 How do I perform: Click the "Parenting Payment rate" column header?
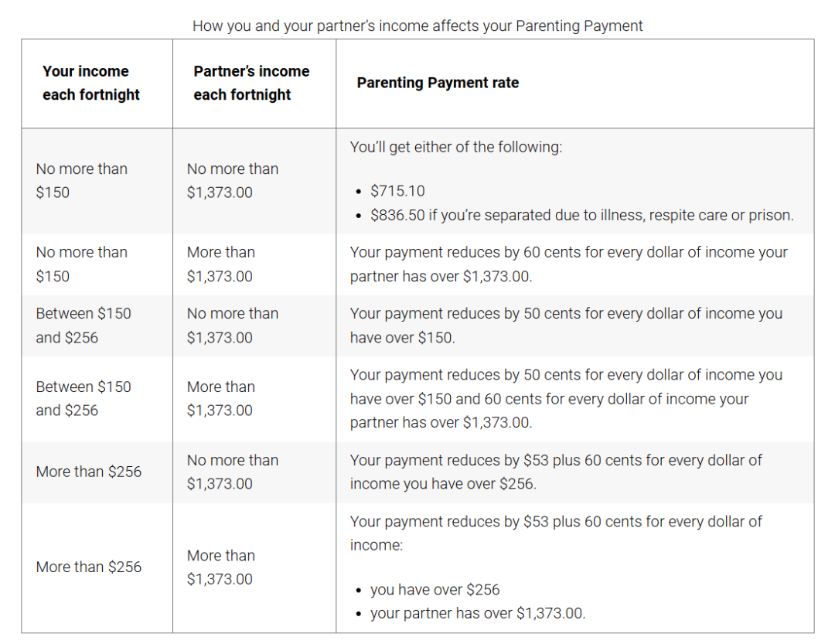(438, 83)
